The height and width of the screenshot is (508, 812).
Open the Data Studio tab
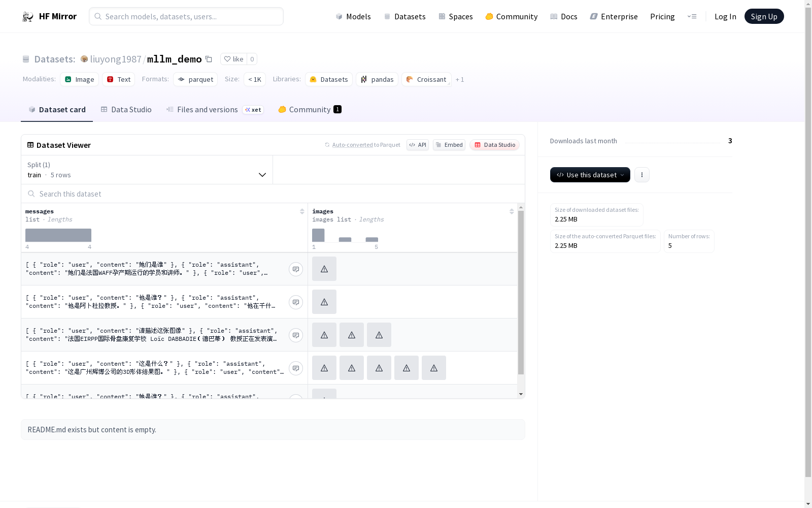(x=126, y=110)
